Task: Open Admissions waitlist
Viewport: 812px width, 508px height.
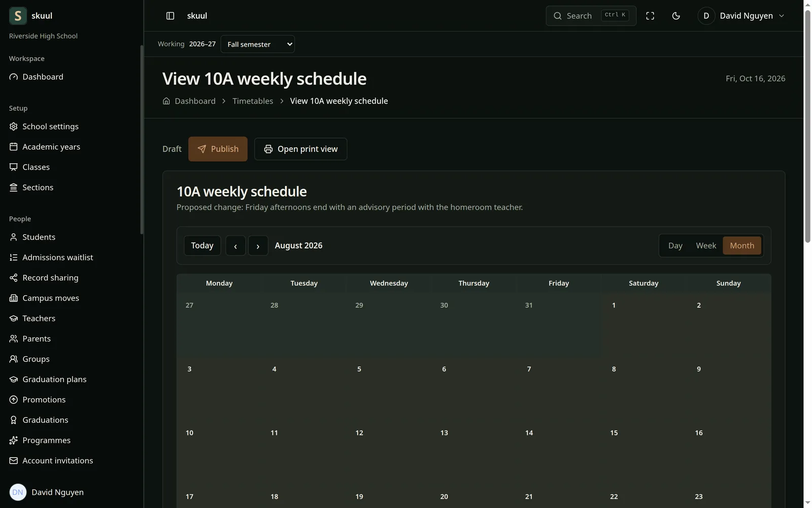Action: pyautogui.click(x=71, y=258)
